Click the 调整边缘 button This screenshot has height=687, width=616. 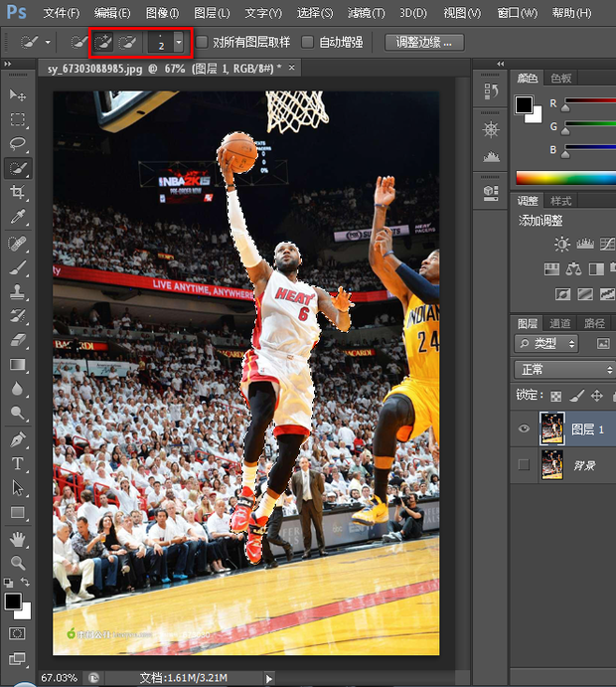[424, 42]
